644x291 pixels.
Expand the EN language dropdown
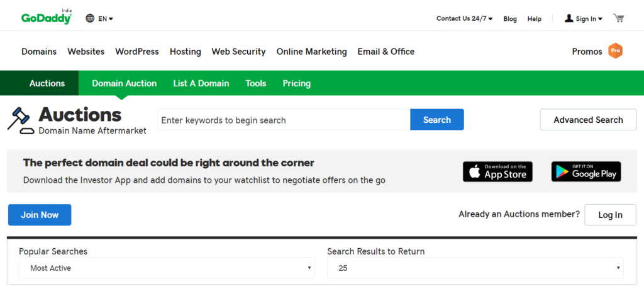[106, 18]
